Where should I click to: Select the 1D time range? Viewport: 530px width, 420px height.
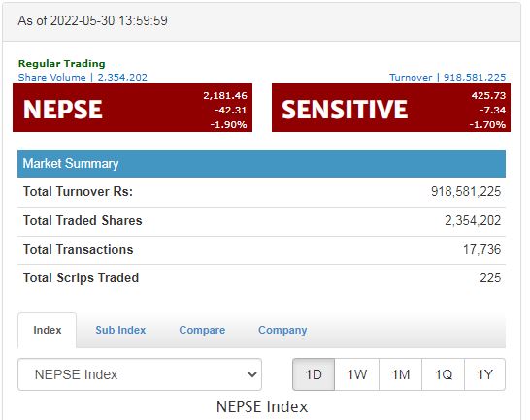pyautogui.click(x=314, y=374)
